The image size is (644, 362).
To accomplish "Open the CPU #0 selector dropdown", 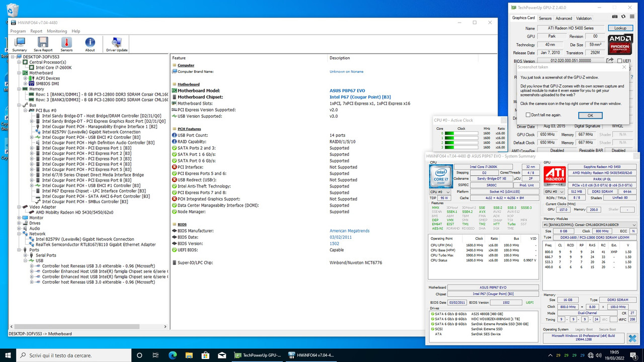I will coord(440,192).
